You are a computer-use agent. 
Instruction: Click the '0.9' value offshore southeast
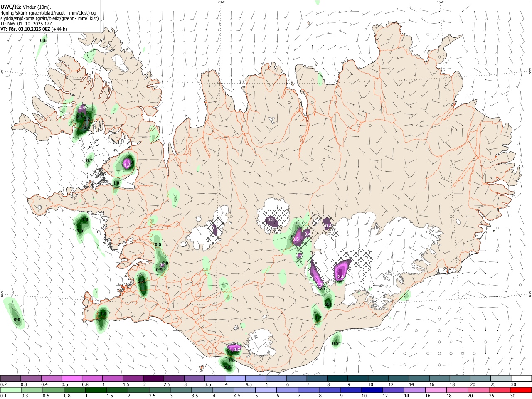(x=335, y=343)
